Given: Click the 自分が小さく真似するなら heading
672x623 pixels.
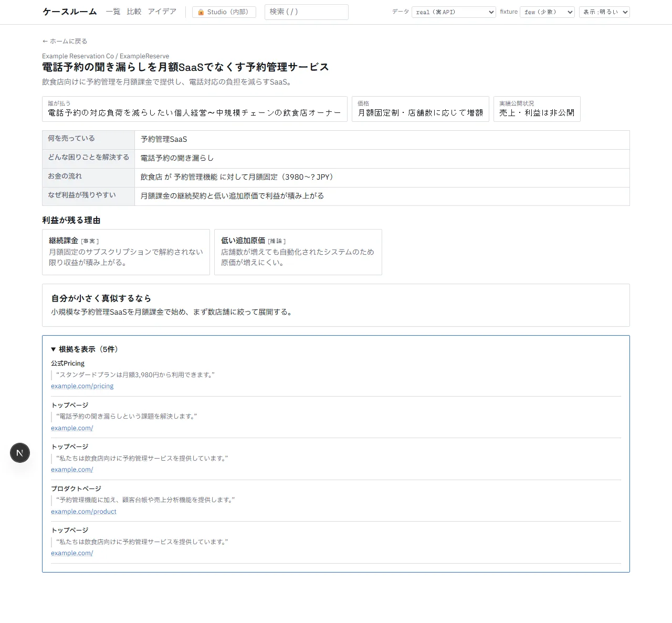Looking at the screenshot, I should point(101,298).
